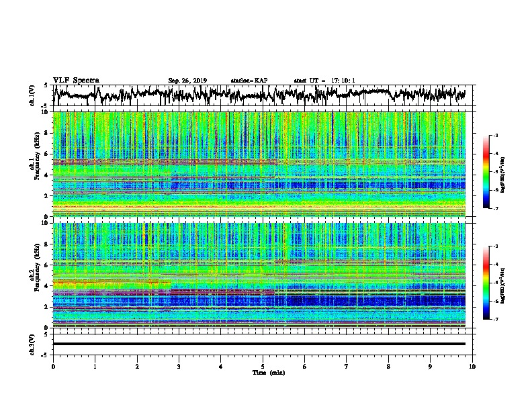Click the time axis tick label '9'

[x=430, y=367]
